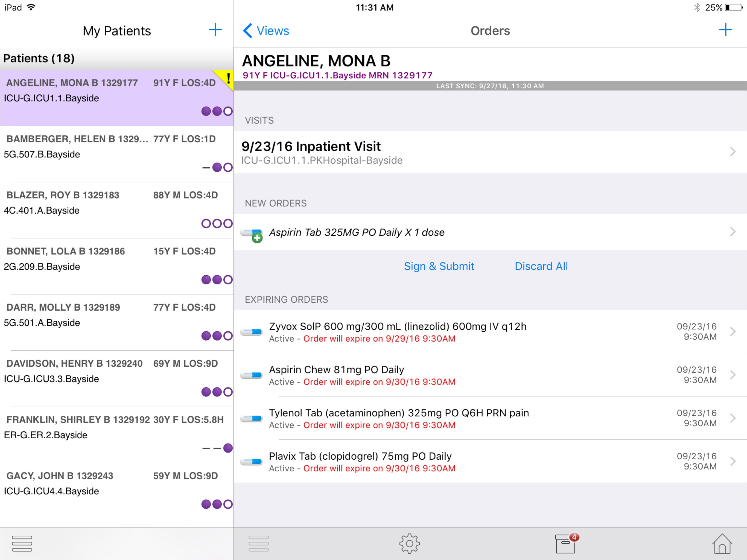Tap the pill icon next to Tylenol Tab

click(x=252, y=418)
